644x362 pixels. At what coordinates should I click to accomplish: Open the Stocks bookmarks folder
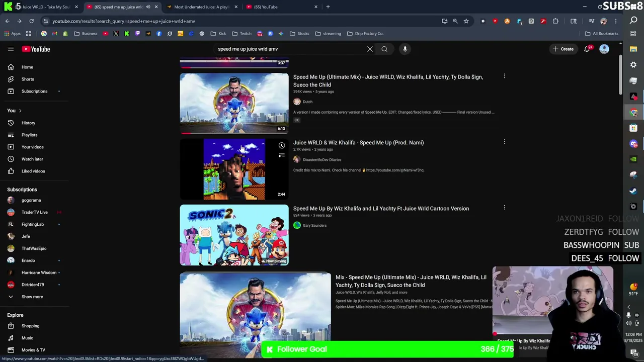click(x=299, y=34)
